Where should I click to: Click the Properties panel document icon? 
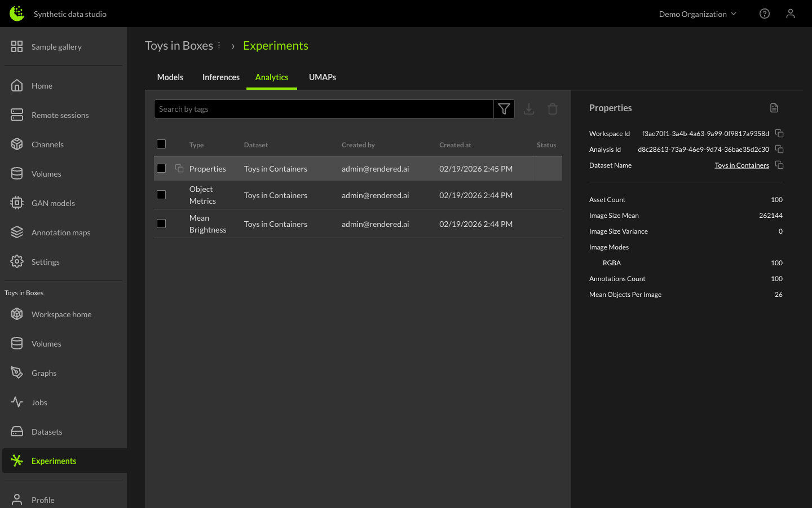[774, 108]
